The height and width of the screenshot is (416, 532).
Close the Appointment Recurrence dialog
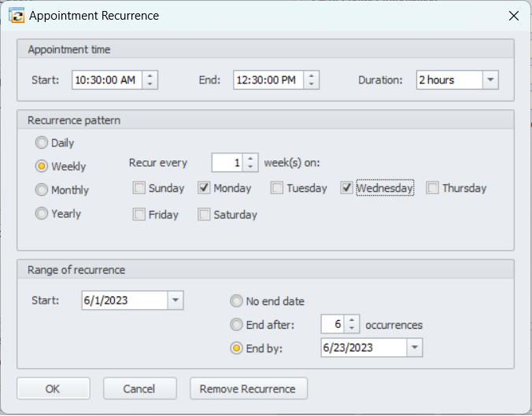(x=513, y=15)
